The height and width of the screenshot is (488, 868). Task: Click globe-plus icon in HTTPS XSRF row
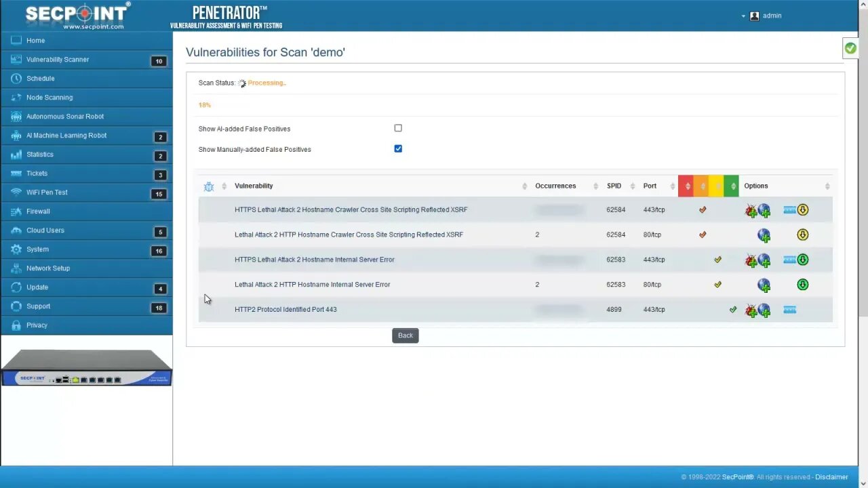click(x=764, y=211)
